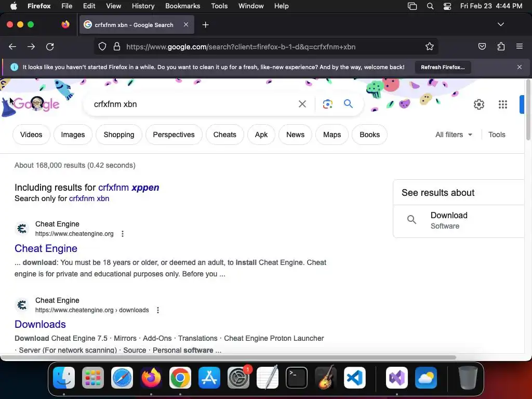Switch to the Books filter
Viewport: 532px width, 399px height.
pyautogui.click(x=369, y=135)
